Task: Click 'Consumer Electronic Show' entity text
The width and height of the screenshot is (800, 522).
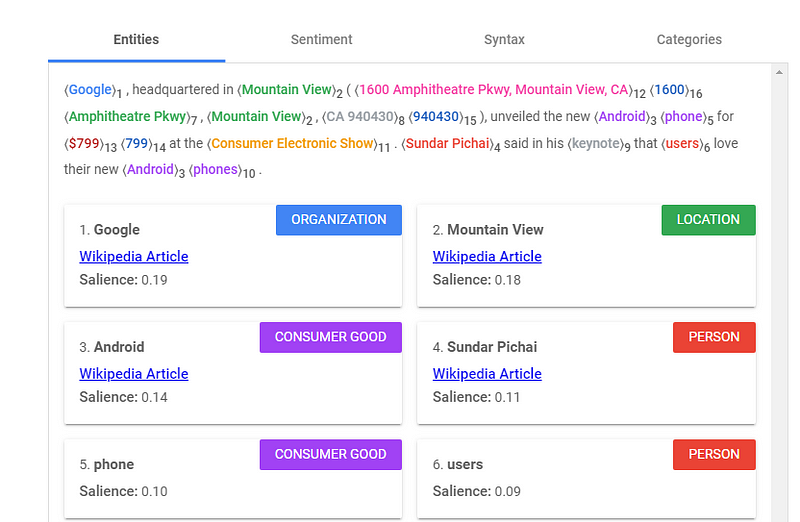Action: point(292,143)
